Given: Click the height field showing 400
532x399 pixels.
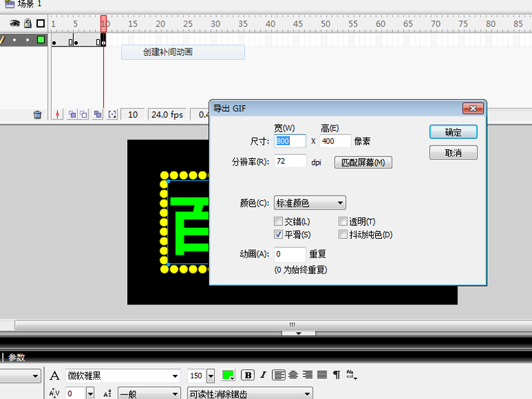Looking at the screenshot, I should click(x=335, y=141).
